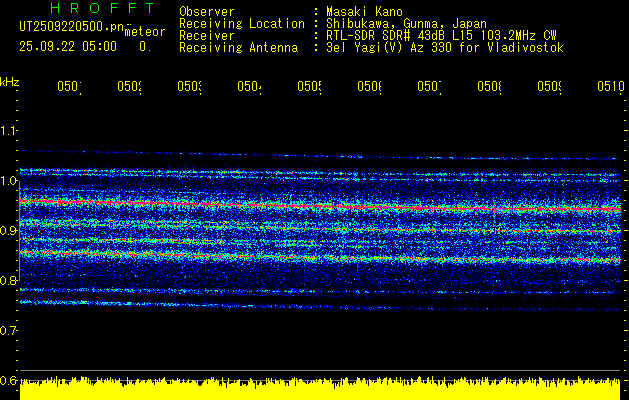Click the yellow signal level bar graph

tap(320, 388)
